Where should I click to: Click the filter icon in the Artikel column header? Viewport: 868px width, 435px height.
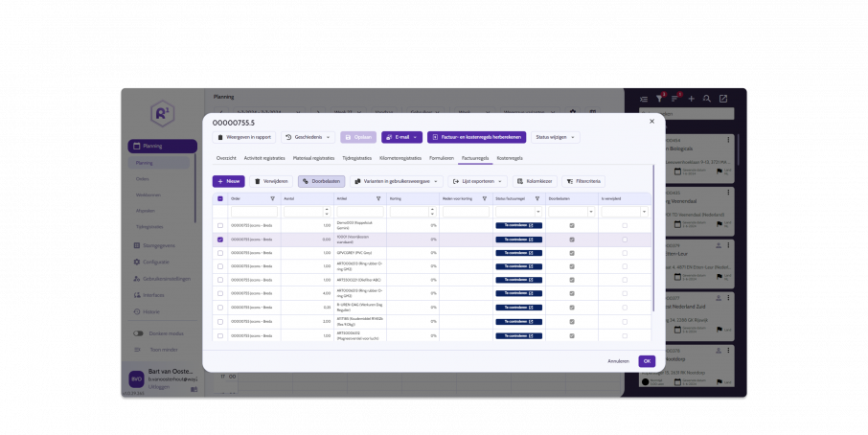click(x=378, y=198)
